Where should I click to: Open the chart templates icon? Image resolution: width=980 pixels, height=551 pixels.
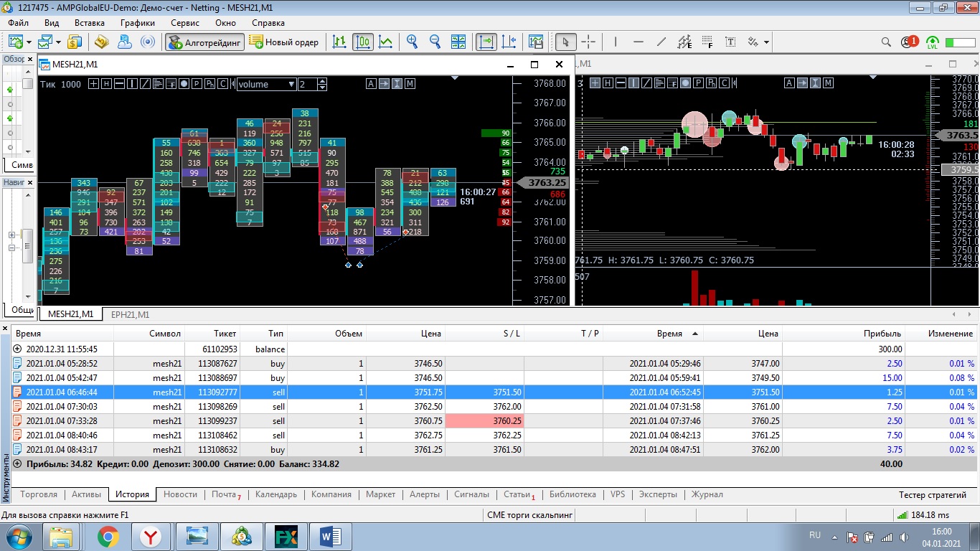pyautogui.click(x=535, y=42)
